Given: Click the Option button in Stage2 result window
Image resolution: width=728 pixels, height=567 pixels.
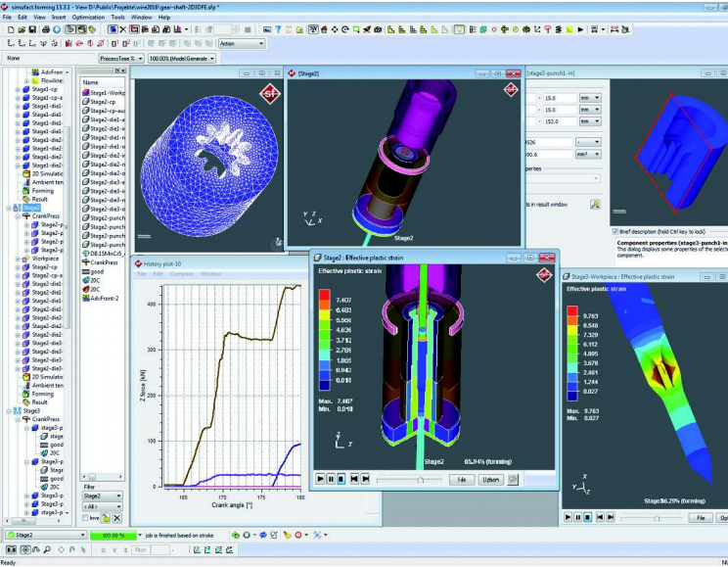Looking at the screenshot, I should [490, 480].
